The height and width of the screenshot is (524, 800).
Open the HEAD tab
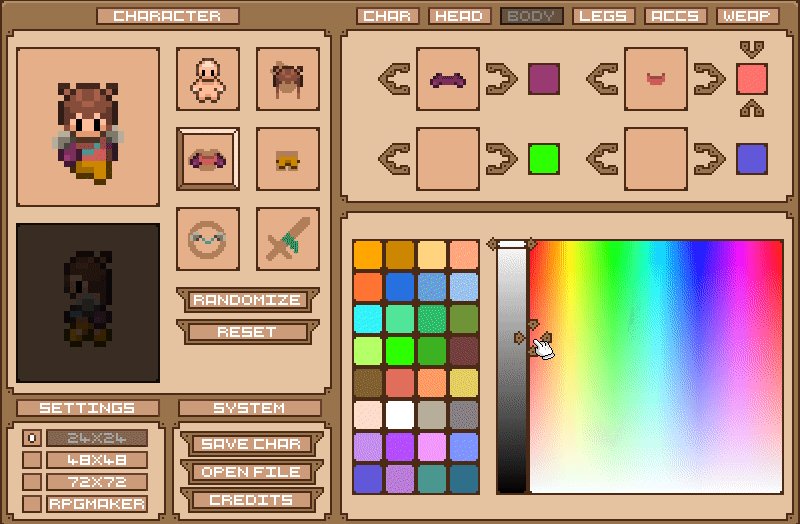click(460, 16)
